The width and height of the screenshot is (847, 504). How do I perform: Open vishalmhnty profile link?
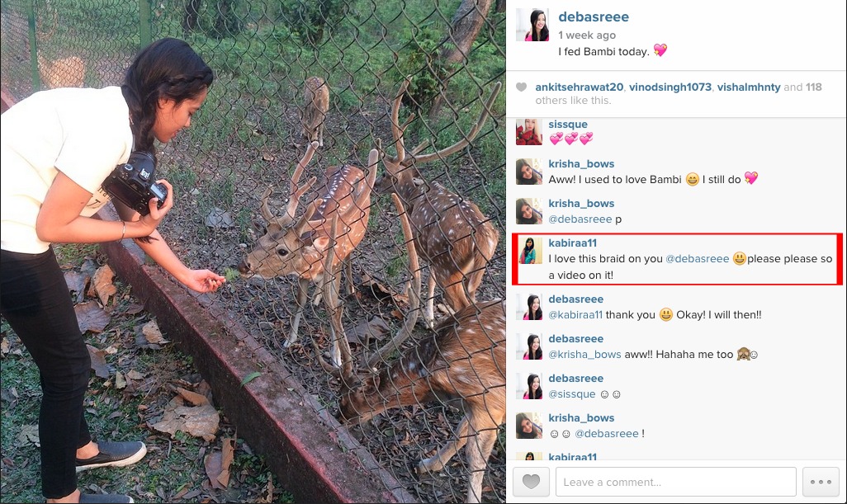point(749,87)
